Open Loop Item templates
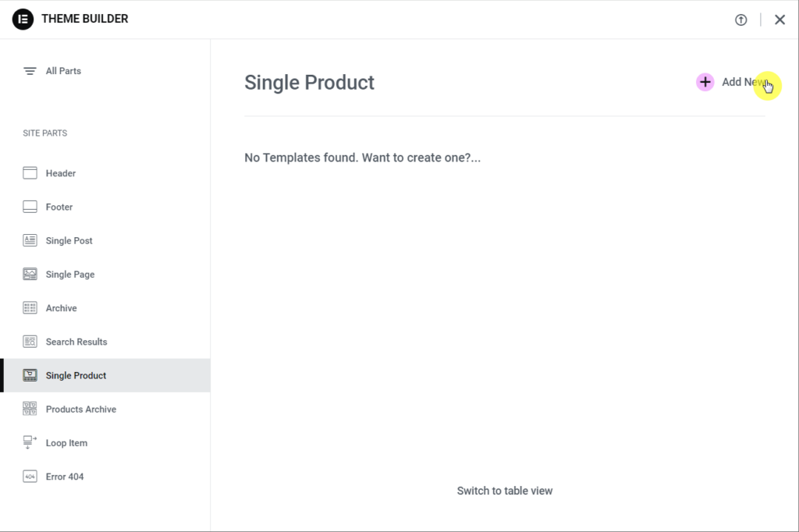The width and height of the screenshot is (799, 532). 67,443
